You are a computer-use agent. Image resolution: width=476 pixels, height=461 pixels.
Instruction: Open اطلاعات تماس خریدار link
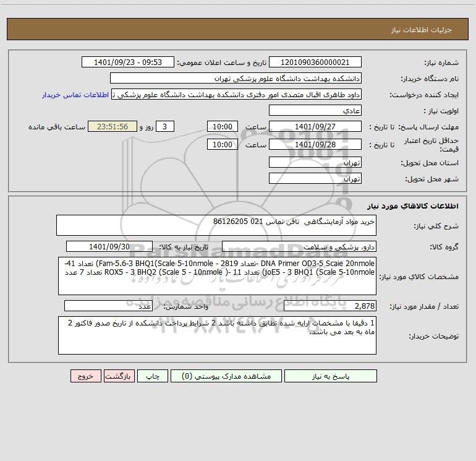coord(75,95)
